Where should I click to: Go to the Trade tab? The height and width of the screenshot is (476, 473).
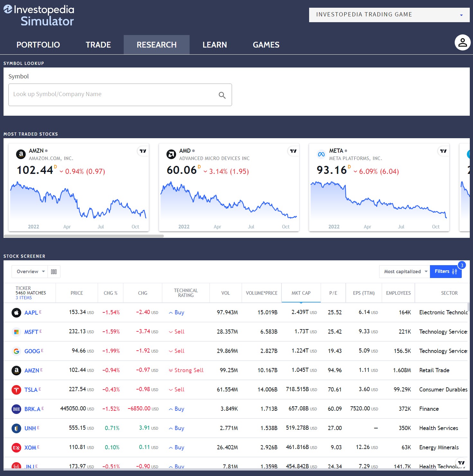click(x=98, y=45)
